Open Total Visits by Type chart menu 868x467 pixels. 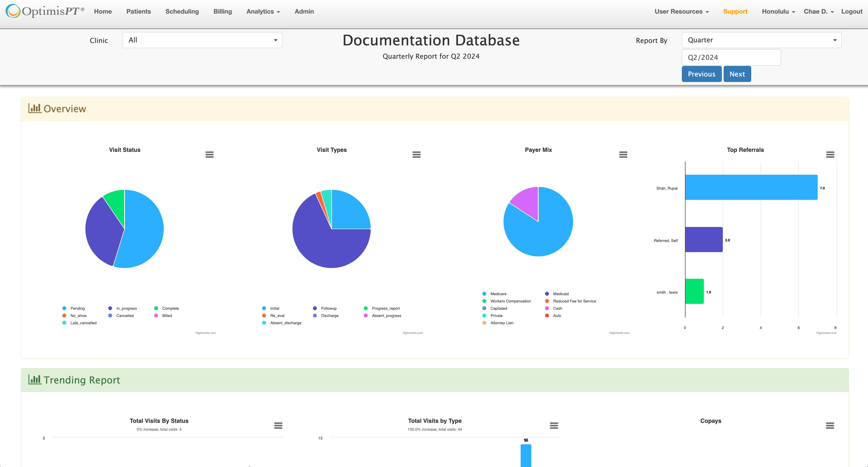tap(554, 426)
